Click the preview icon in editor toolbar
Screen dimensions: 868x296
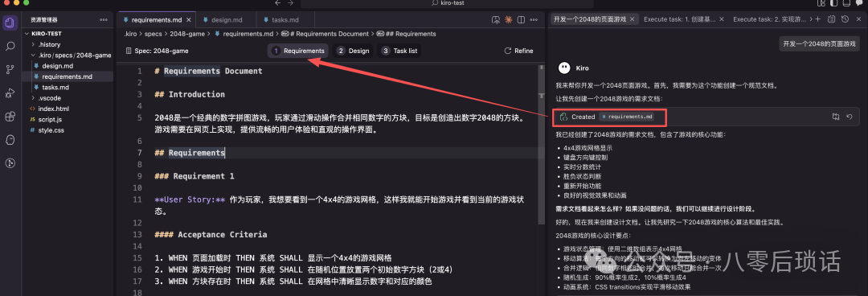click(496, 20)
